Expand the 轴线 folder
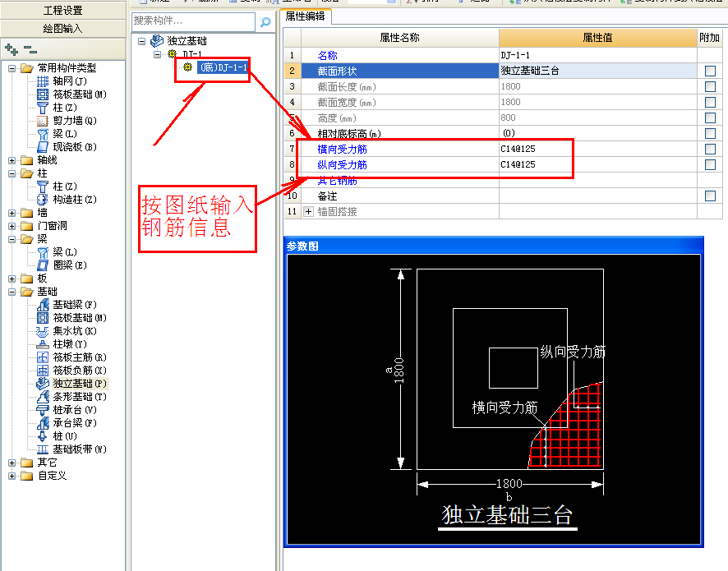 coord(12,160)
